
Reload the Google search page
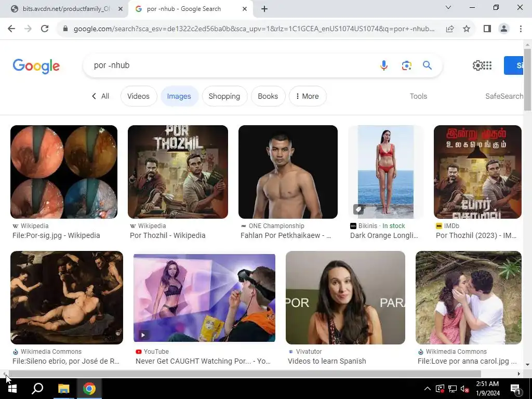point(45,29)
